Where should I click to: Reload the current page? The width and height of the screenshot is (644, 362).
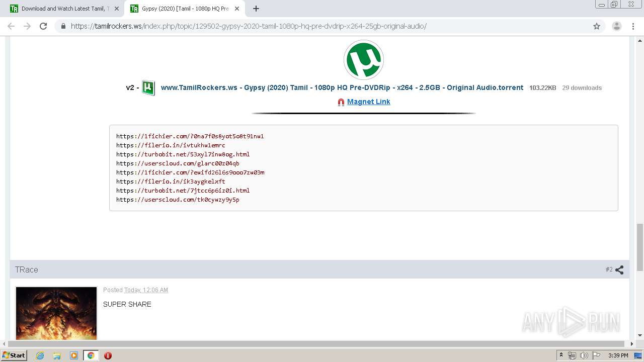(43, 26)
